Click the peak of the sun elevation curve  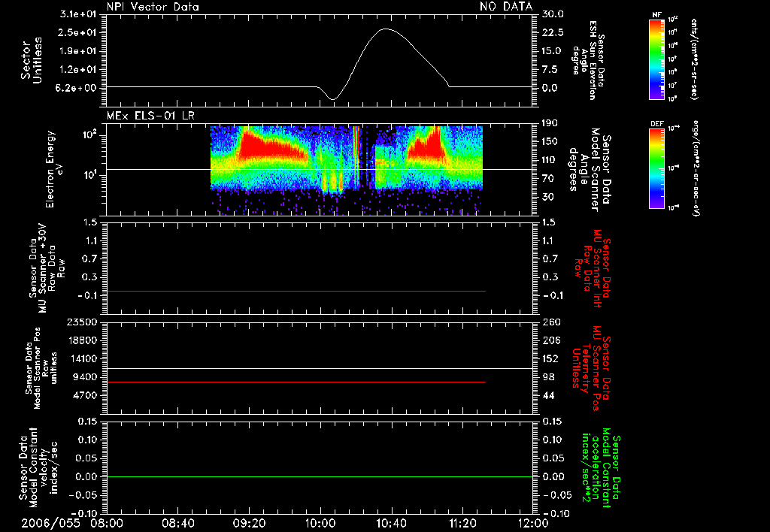386,29
